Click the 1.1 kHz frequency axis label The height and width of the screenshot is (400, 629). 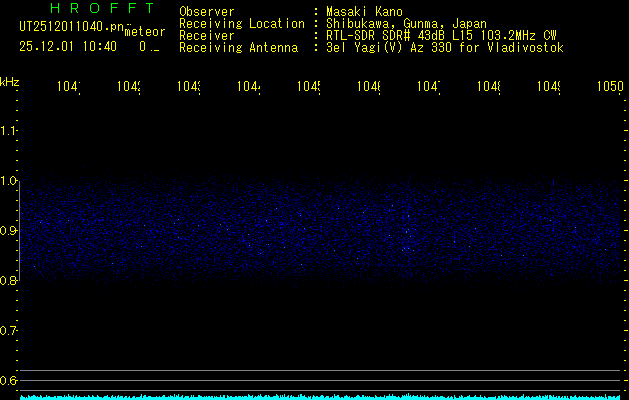pos(9,131)
